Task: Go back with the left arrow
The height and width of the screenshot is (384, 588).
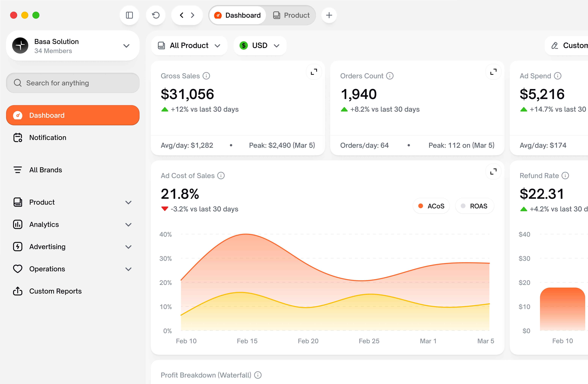Action: click(182, 15)
